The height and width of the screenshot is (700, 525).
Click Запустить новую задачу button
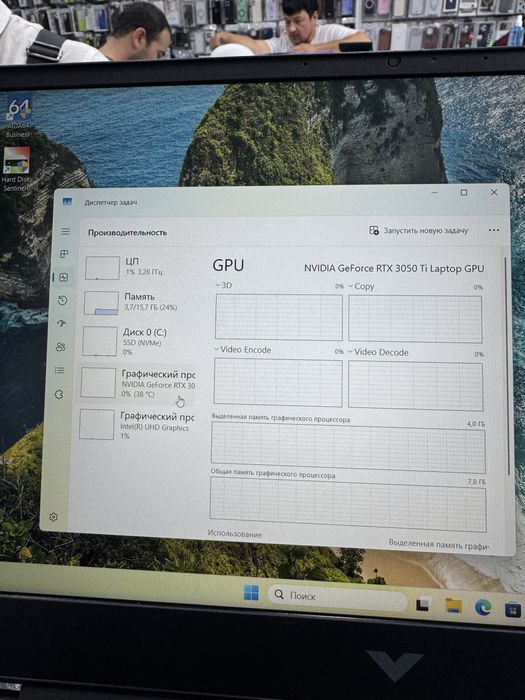click(x=418, y=230)
